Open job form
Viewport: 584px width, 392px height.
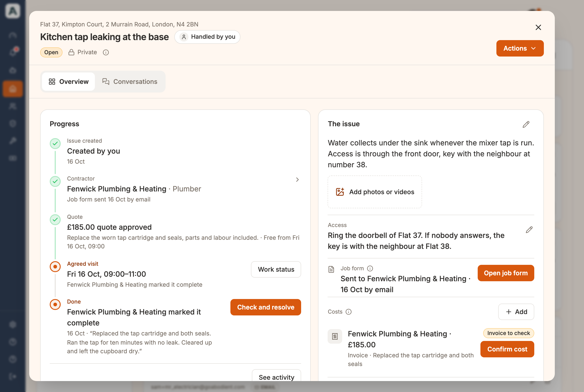(506, 273)
